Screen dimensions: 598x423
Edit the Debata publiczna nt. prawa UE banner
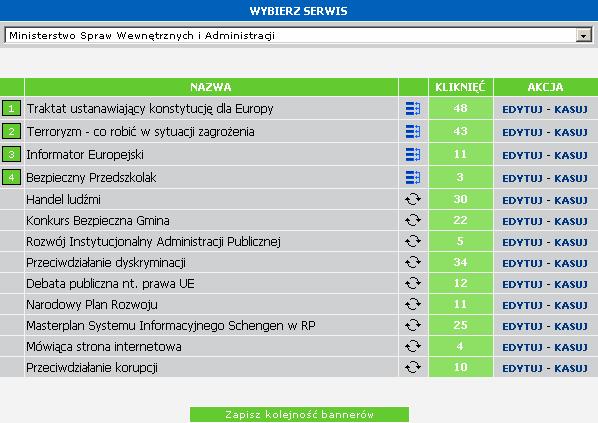(x=522, y=284)
